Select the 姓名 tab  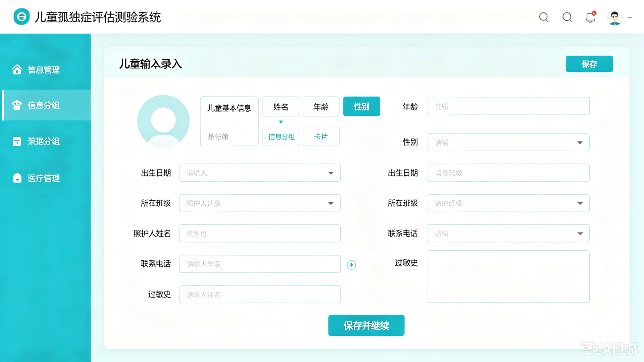(281, 106)
